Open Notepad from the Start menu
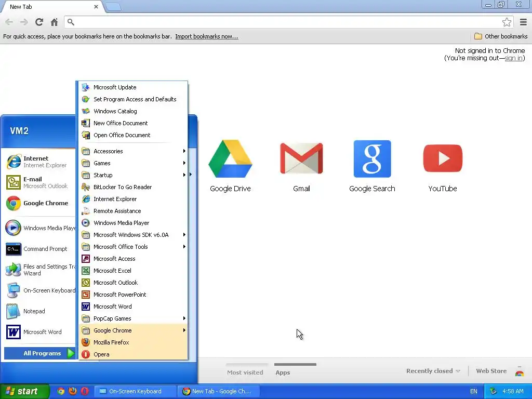This screenshot has width=532, height=399. pos(38,311)
